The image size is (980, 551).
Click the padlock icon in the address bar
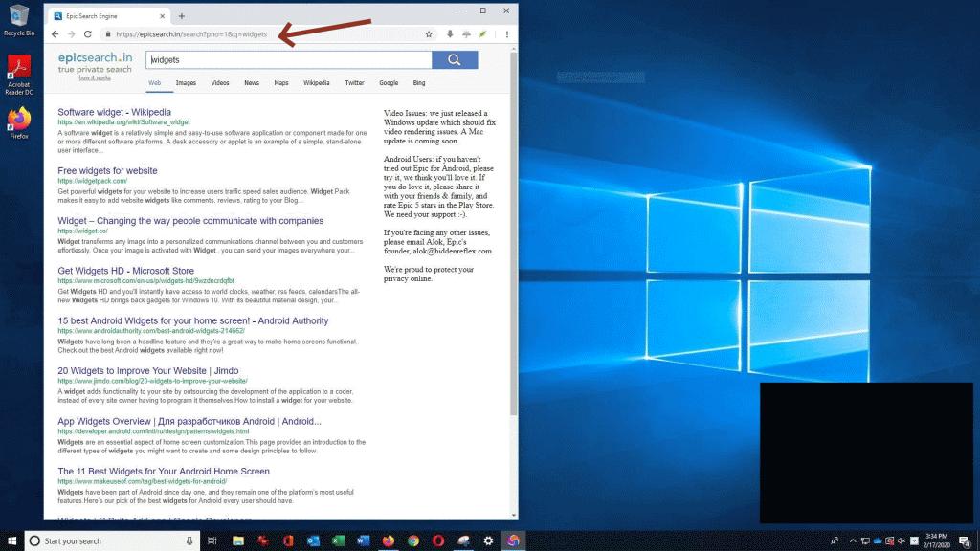coord(108,34)
